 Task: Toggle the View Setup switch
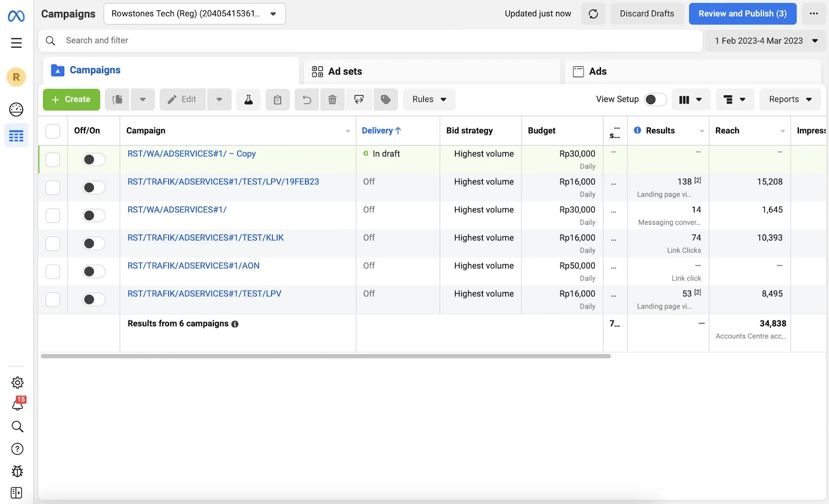pos(655,99)
